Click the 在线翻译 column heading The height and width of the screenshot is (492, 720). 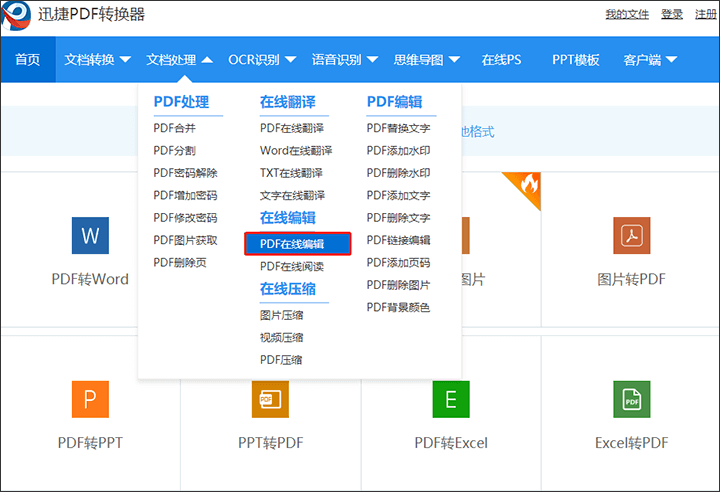tap(288, 102)
